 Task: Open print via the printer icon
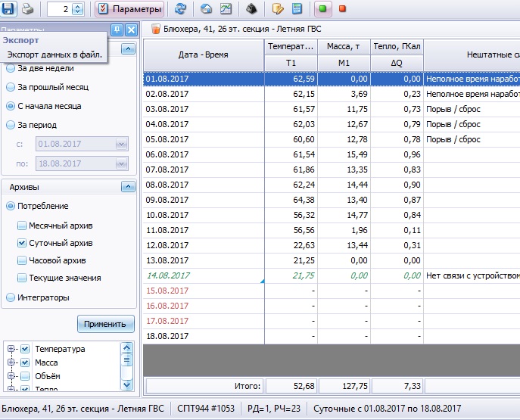[27, 9]
